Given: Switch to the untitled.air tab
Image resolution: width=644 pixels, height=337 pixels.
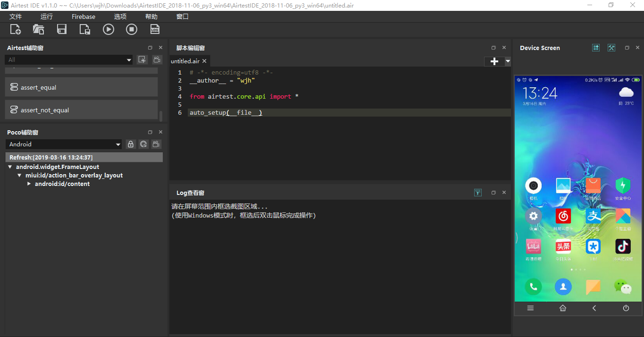Looking at the screenshot, I should [x=185, y=61].
